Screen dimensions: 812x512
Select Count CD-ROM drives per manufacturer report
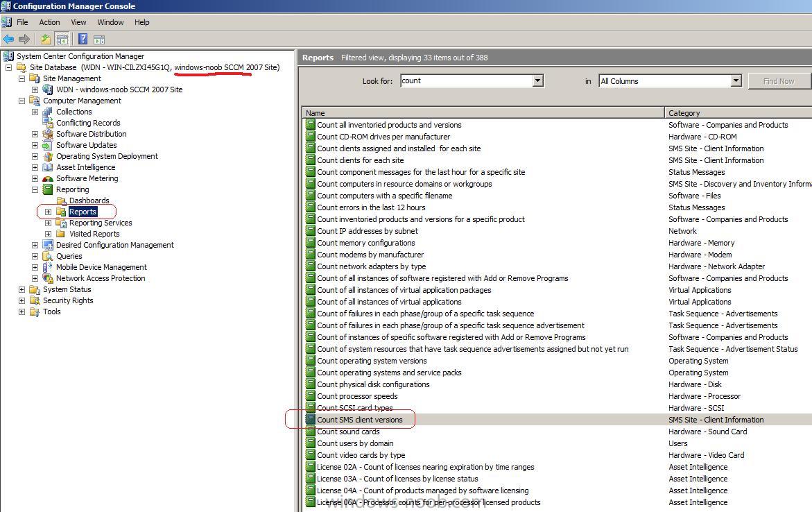tap(383, 137)
